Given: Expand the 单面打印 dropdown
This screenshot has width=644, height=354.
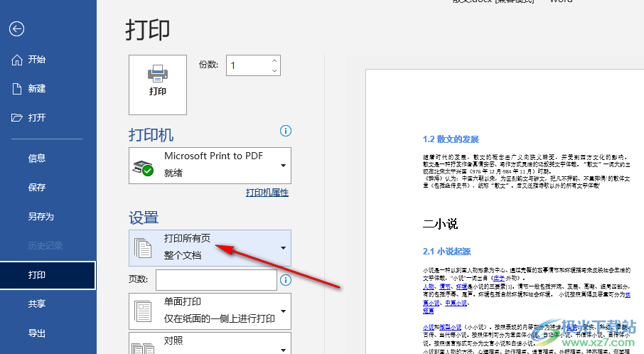Looking at the screenshot, I should [x=284, y=311].
